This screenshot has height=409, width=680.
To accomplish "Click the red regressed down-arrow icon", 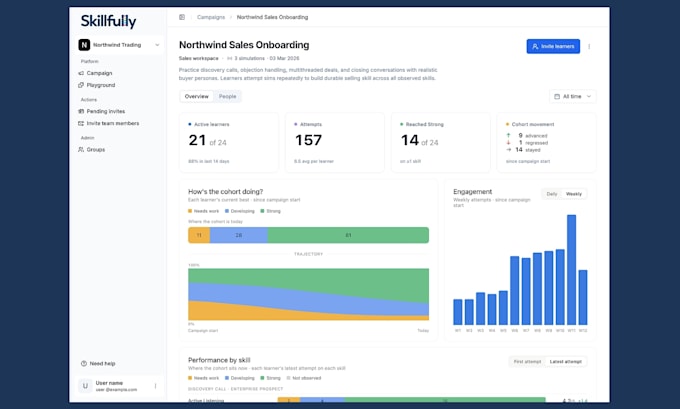I will 508,143.
